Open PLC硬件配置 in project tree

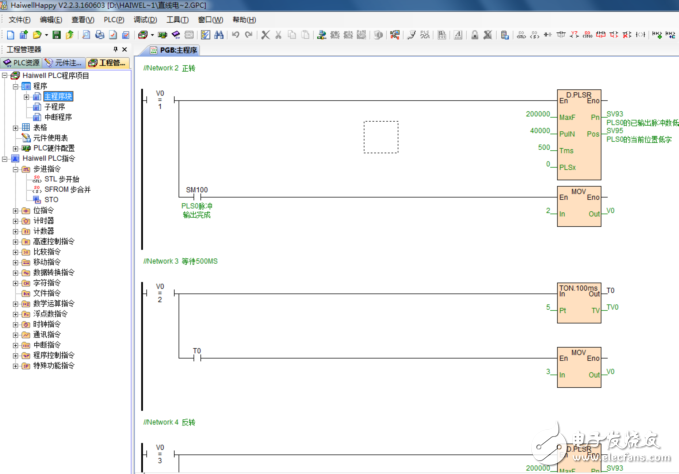pos(52,148)
